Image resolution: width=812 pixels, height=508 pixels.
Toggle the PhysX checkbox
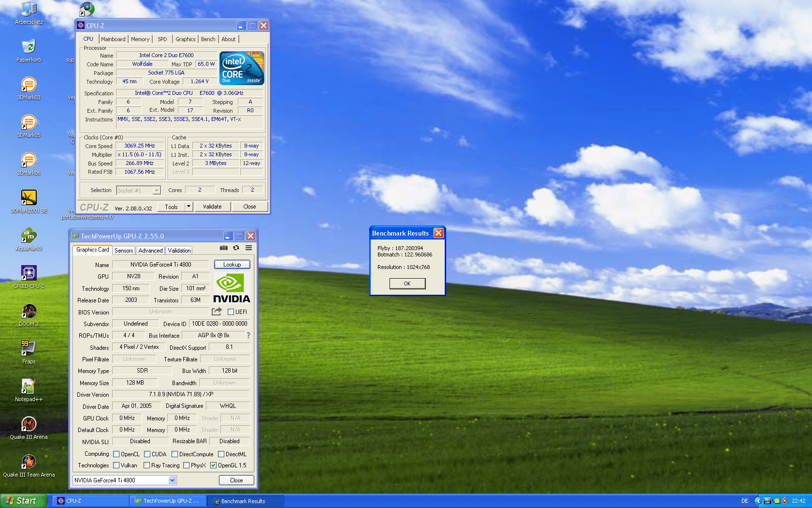186,465
